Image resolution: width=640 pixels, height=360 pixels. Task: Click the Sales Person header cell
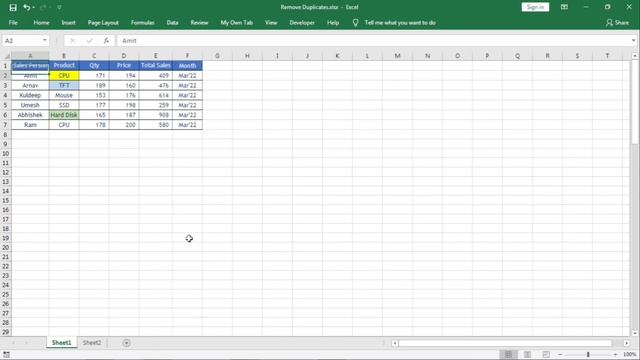30,65
